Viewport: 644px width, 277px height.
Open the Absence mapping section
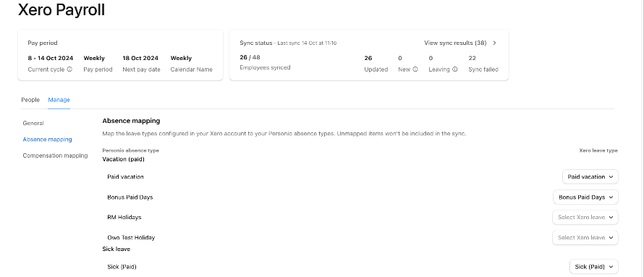(x=47, y=139)
